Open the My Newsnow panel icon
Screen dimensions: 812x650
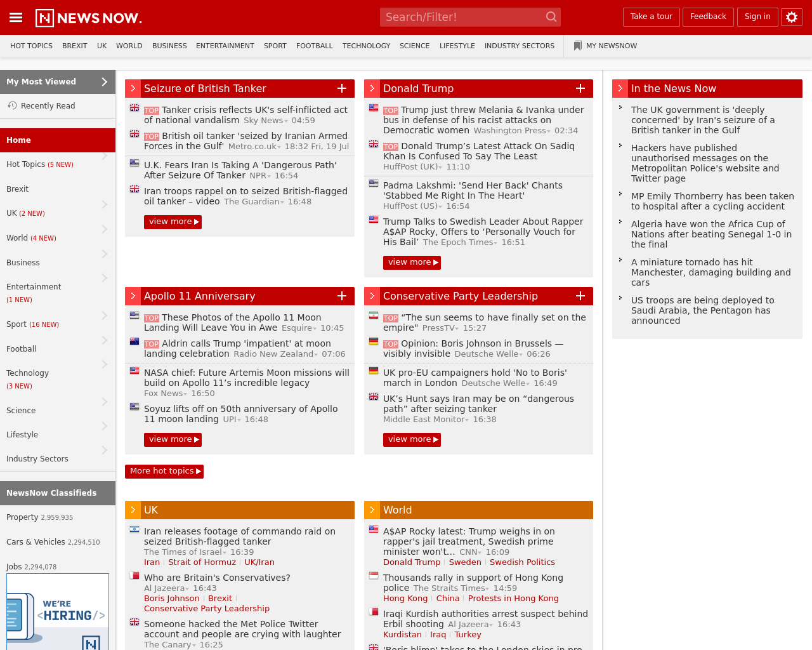[576, 44]
